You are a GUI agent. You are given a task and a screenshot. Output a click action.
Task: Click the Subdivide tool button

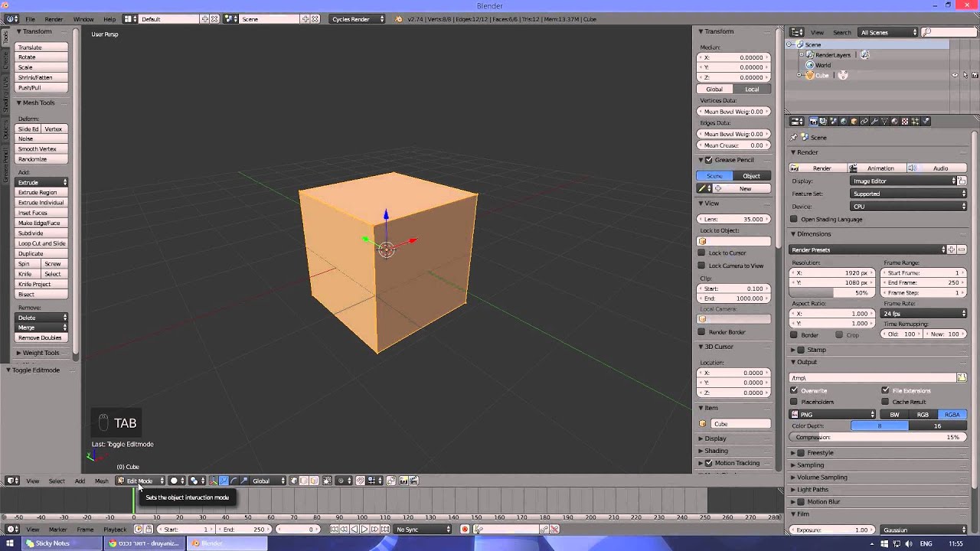click(42, 233)
